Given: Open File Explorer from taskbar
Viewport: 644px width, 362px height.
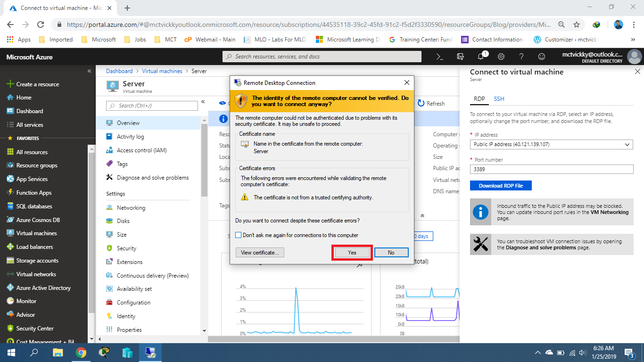Looking at the screenshot, I should pyautogui.click(x=58, y=353).
